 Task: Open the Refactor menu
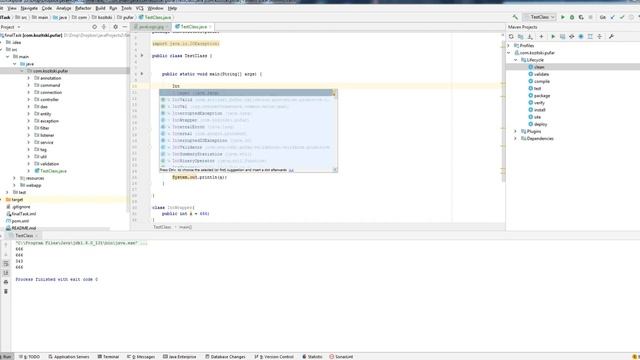83,8
